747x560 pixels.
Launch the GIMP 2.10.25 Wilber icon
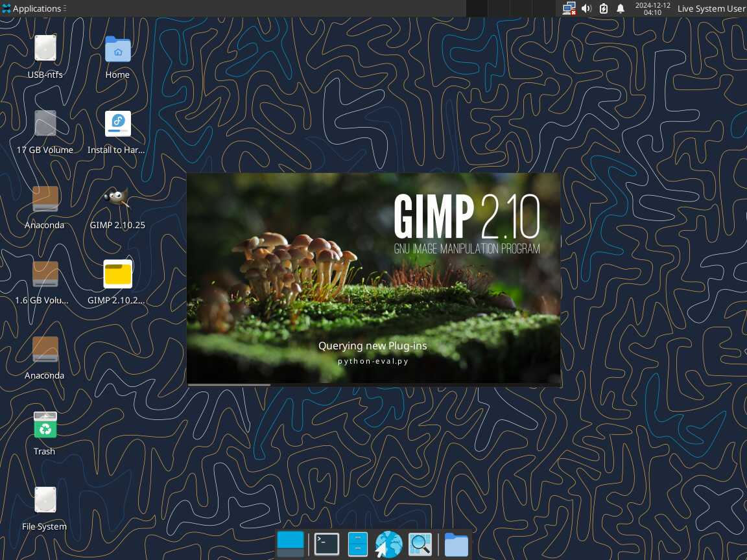(117, 198)
